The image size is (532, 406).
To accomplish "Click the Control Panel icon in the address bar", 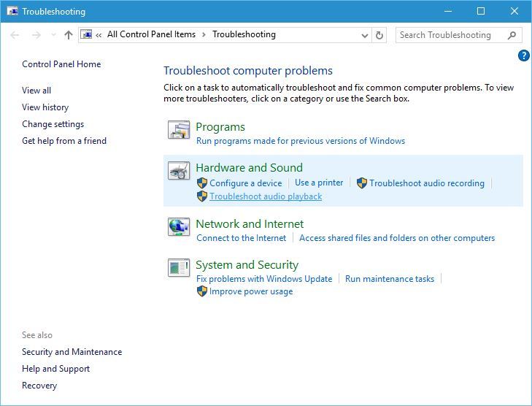I will (x=86, y=34).
